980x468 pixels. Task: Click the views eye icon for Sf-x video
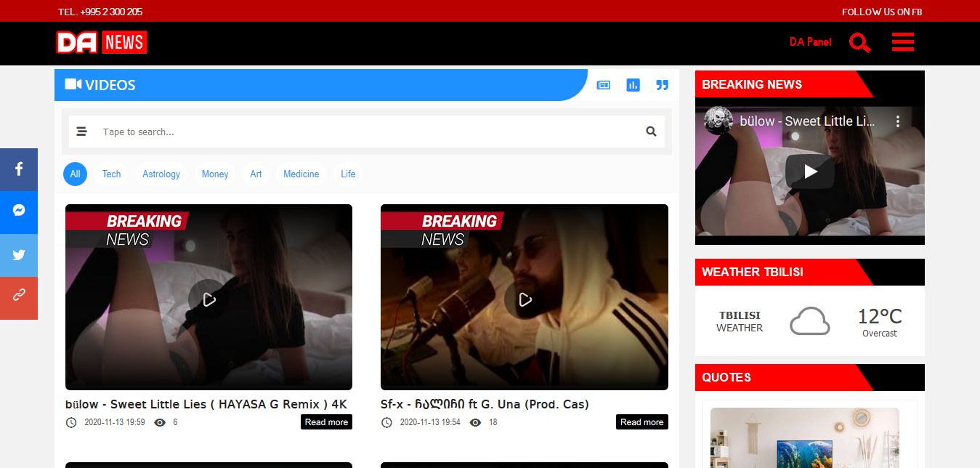point(475,422)
